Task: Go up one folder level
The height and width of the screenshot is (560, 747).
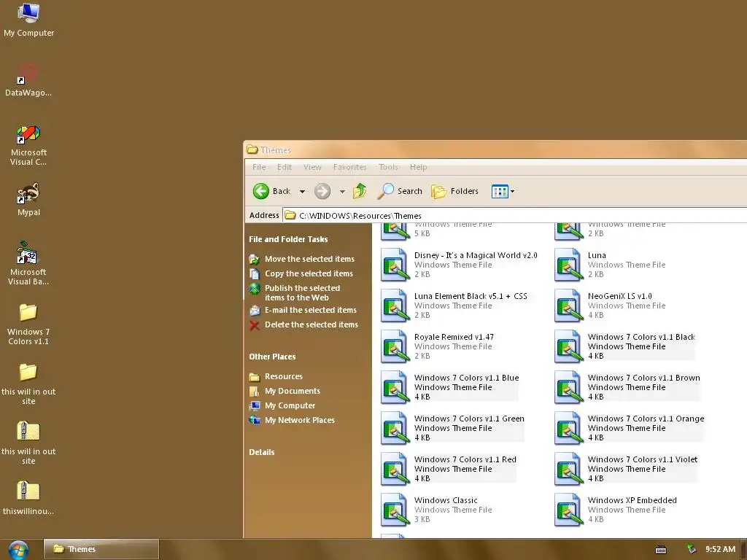Action: pos(360,191)
